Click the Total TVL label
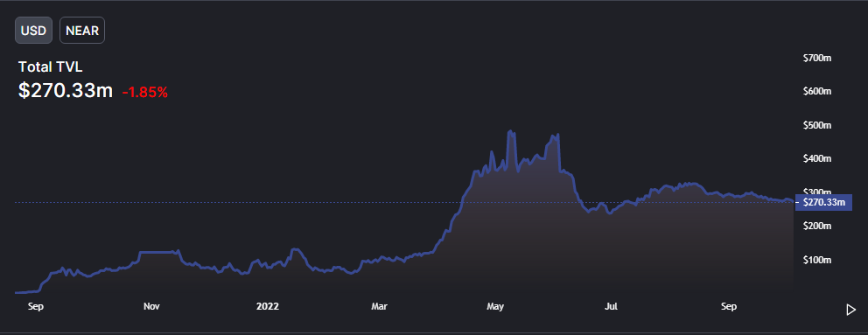868x335 pixels. (x=51, y=67)
